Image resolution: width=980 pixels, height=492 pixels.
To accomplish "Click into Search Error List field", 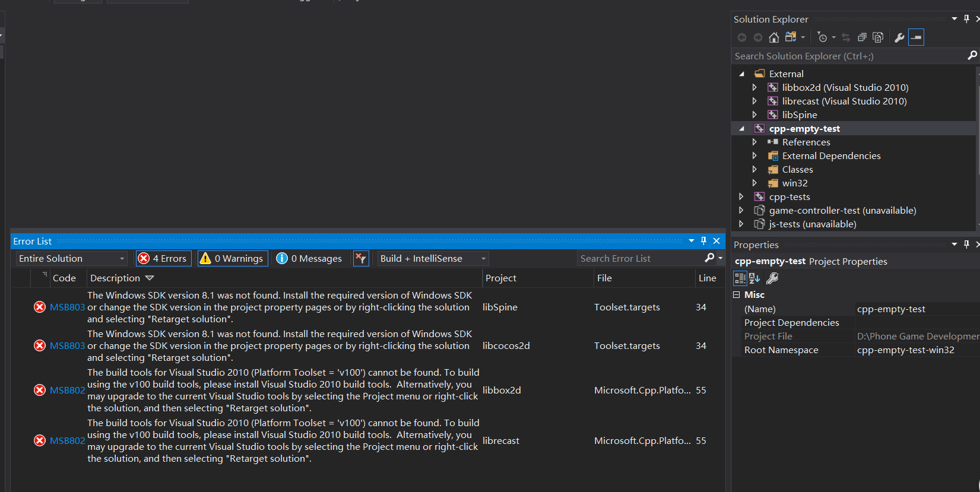I will pos(639,258).
